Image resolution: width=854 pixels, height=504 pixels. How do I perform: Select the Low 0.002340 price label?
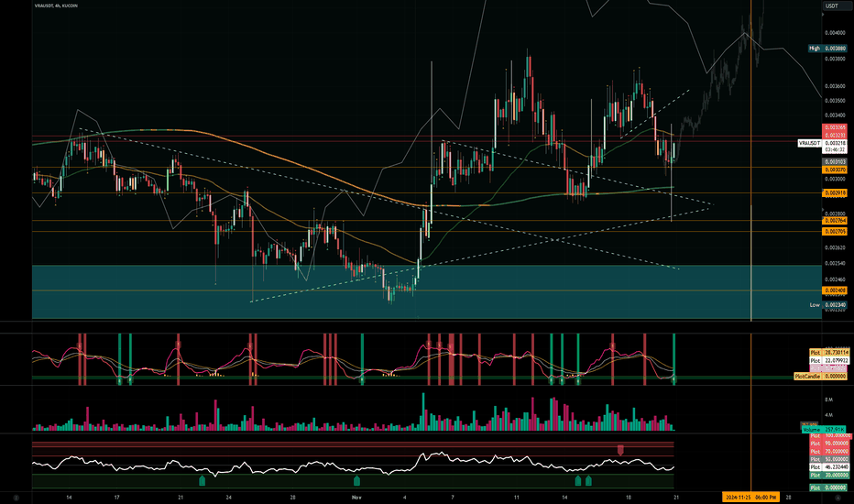coord(827,305)
